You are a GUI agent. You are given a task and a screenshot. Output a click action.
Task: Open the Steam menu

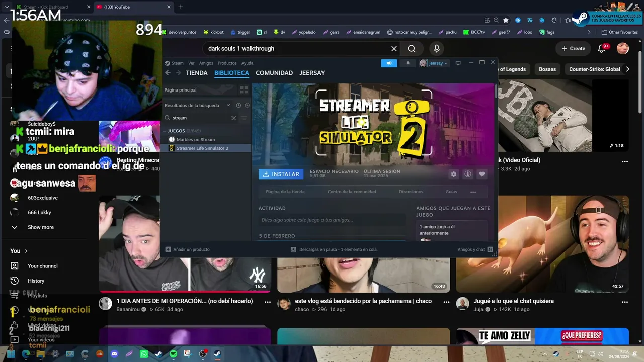coord(174,63)
